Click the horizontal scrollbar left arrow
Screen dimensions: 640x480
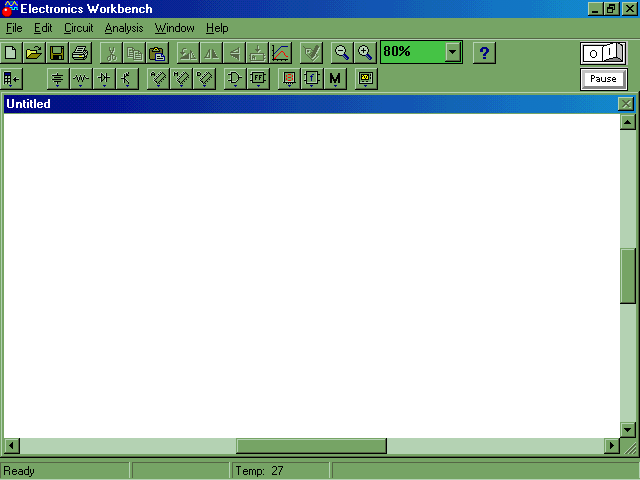[11, 446]
